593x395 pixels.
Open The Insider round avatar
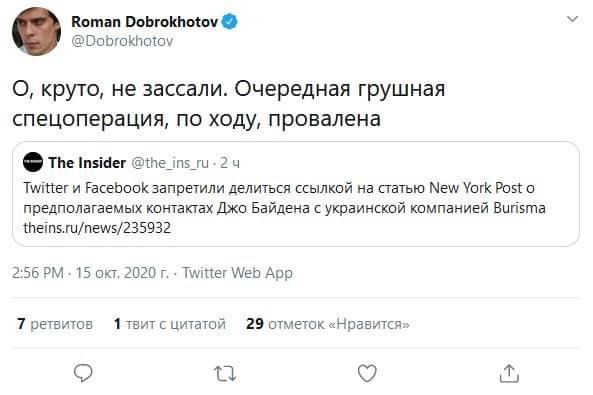point(33,162)
